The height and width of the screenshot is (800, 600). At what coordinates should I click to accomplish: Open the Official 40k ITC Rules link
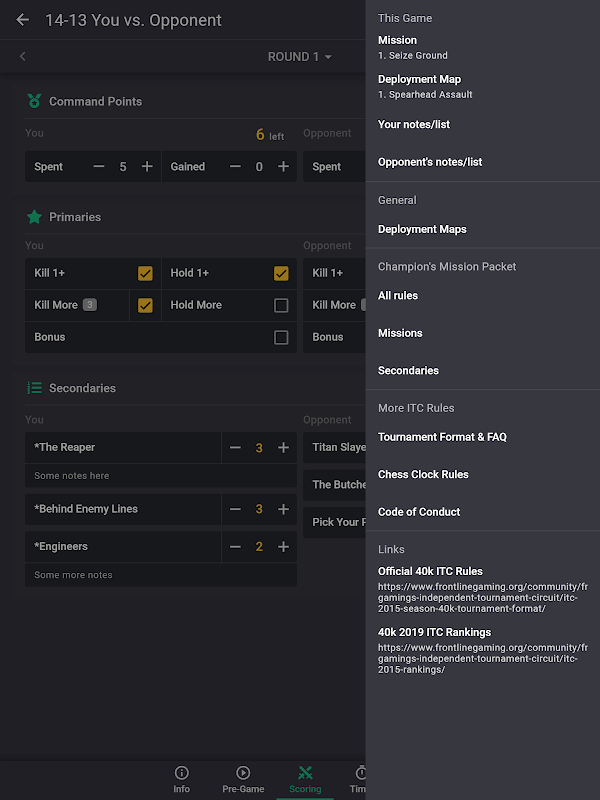click(x=430, y=572)
